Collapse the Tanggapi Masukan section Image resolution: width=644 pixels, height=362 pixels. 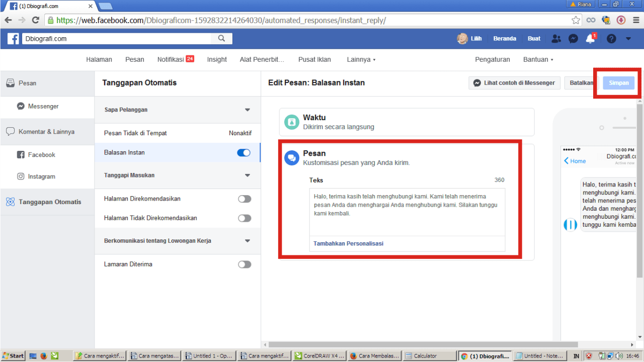pyautogui.click(x=247, y=175)
